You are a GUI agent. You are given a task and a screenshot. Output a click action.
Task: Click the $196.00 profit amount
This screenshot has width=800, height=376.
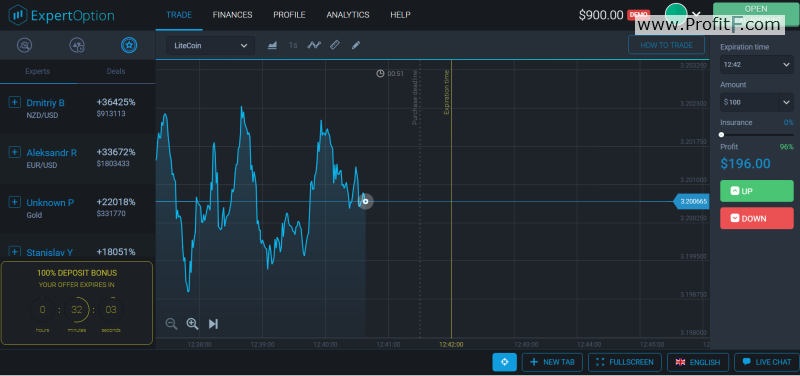tap(745, 164)
